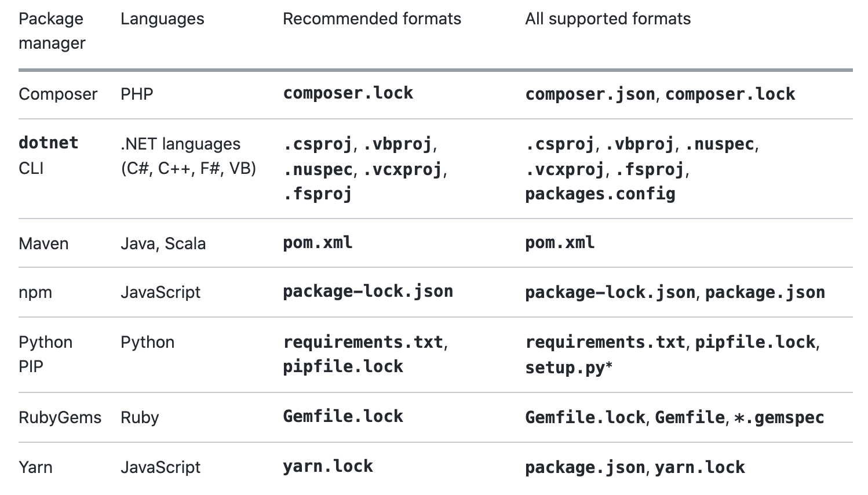868x495 pixels.
Task: Click the bold "dotnet" CLI entry
Action: (49, 143)
